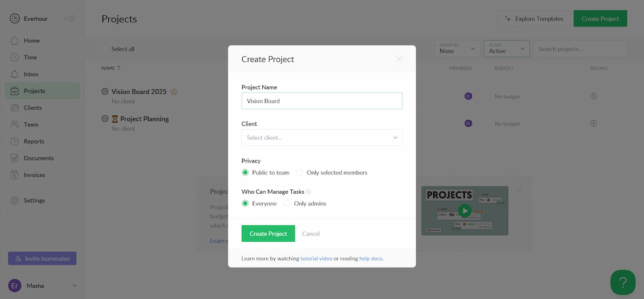Click the star icon beside Vision Board 2025
This screenshot has height=299, width=644.
click(174, 92)
